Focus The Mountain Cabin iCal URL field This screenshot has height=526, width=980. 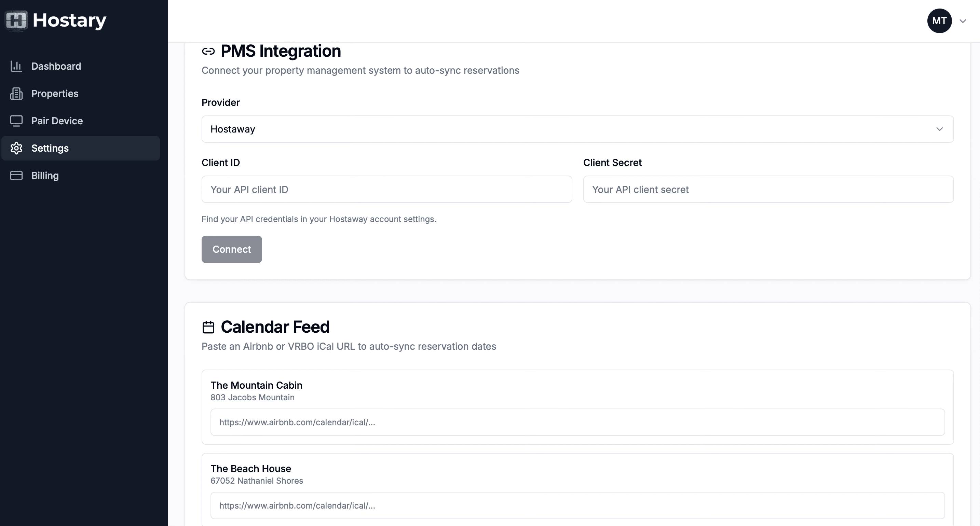[577, 422]
